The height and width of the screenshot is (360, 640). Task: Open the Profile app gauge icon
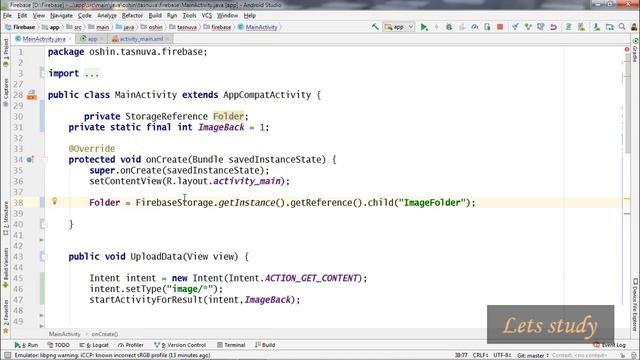coord(474,27)
